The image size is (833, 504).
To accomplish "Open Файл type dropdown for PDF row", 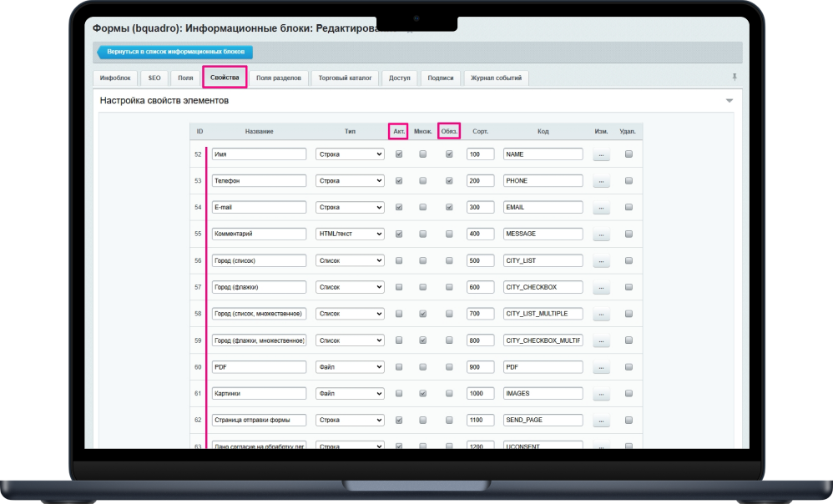I will click(350, 366).
